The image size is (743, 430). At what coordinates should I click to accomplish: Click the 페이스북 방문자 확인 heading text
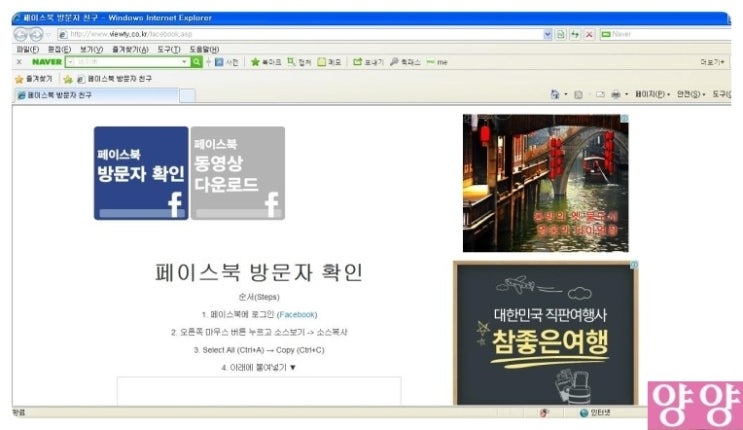pos(259,272)
